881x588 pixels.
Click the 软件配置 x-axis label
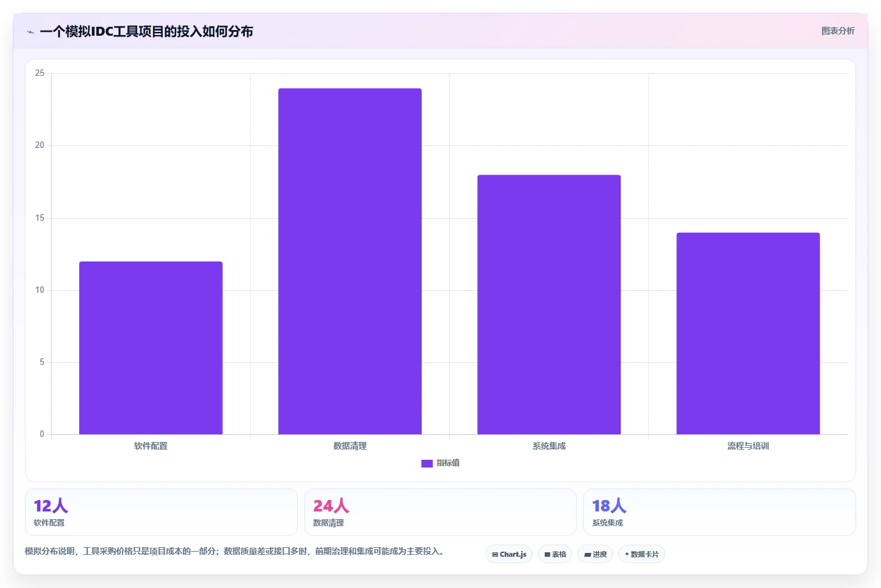click(x=151, y=446)
